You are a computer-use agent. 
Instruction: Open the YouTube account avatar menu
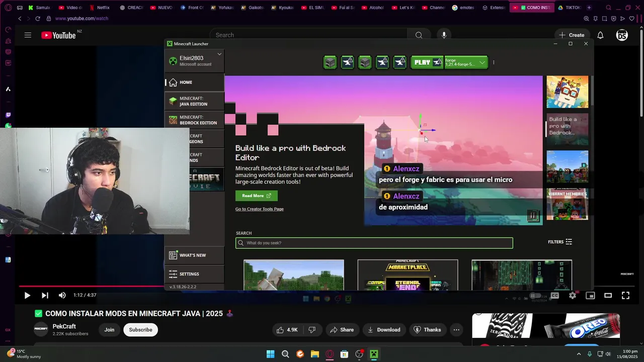(622, 35)
